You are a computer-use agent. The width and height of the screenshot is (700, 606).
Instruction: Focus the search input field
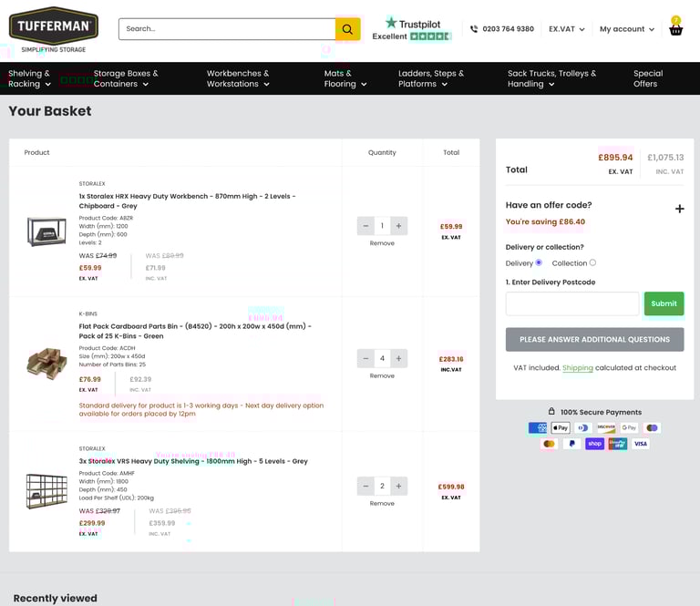click(x=227, y=29)
